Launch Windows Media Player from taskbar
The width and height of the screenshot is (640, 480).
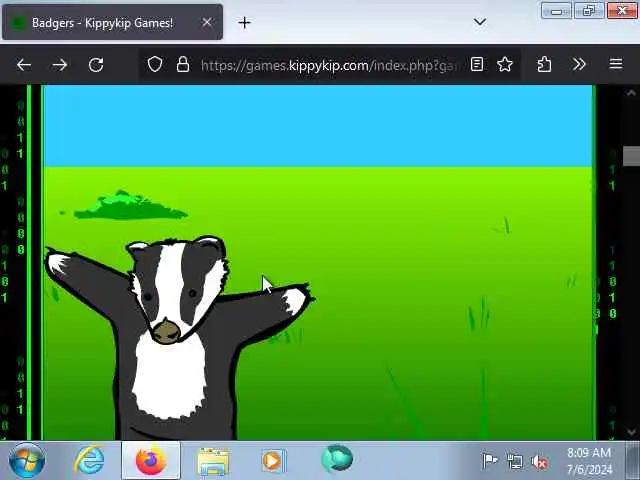273,461
